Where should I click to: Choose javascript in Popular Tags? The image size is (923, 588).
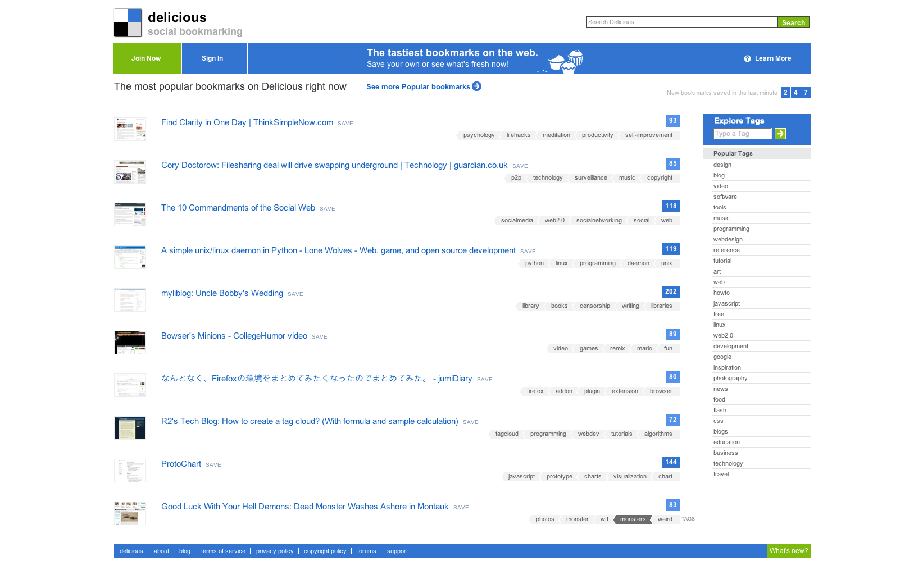pos(726,304)
